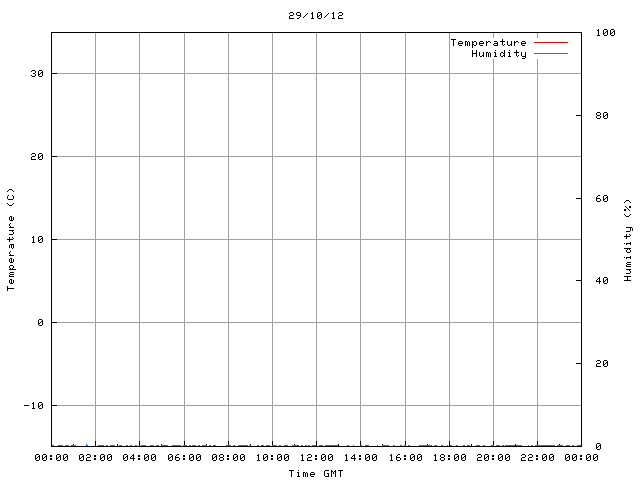Click the 08:00 time axis label

tap(228, 458)
